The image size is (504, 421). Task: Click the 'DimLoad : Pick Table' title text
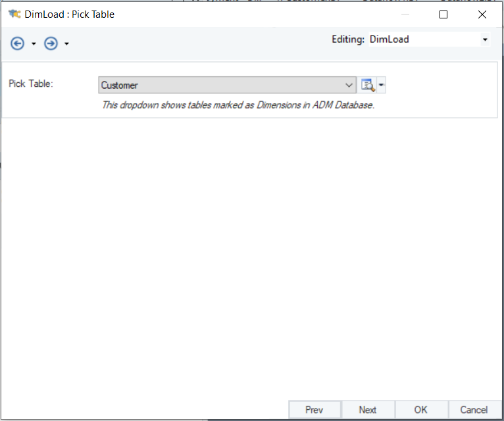click(69, 14)
